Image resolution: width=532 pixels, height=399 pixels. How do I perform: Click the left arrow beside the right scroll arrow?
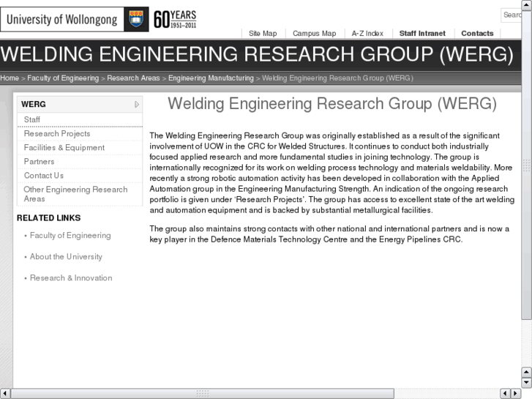[505, 393]
